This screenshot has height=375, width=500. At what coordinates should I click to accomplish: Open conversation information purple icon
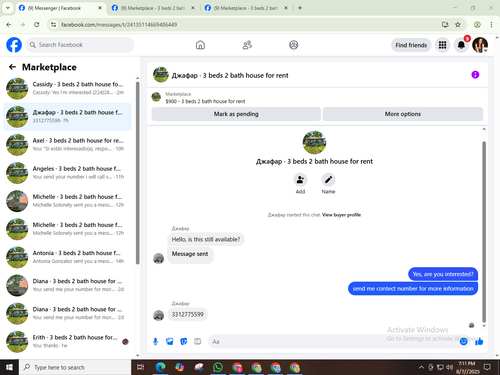click(x=475, y=75)
